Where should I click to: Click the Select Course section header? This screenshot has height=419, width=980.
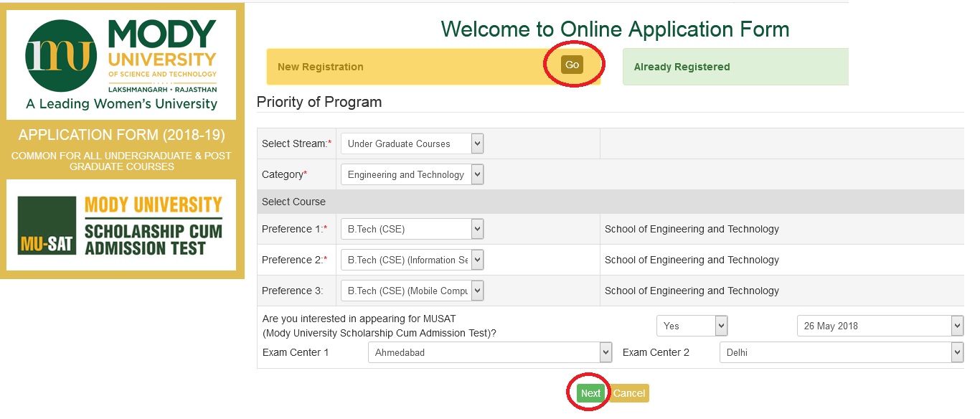point(293,202)
